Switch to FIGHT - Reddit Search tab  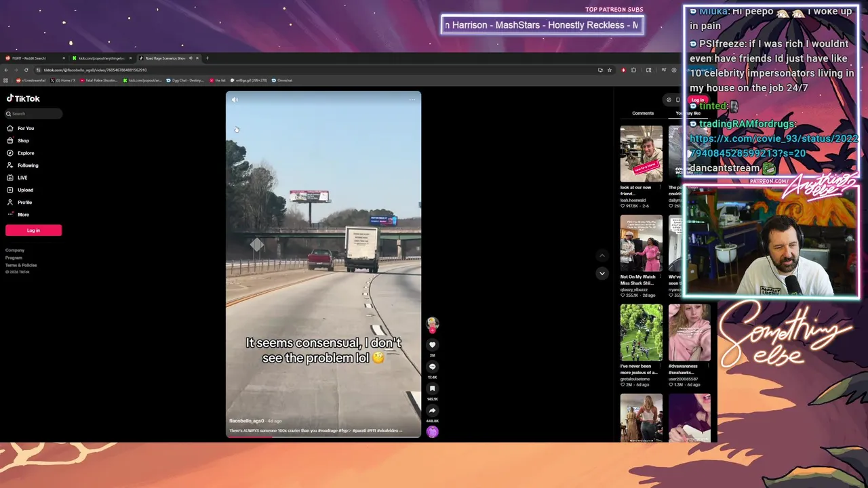[x=34, y=58]
